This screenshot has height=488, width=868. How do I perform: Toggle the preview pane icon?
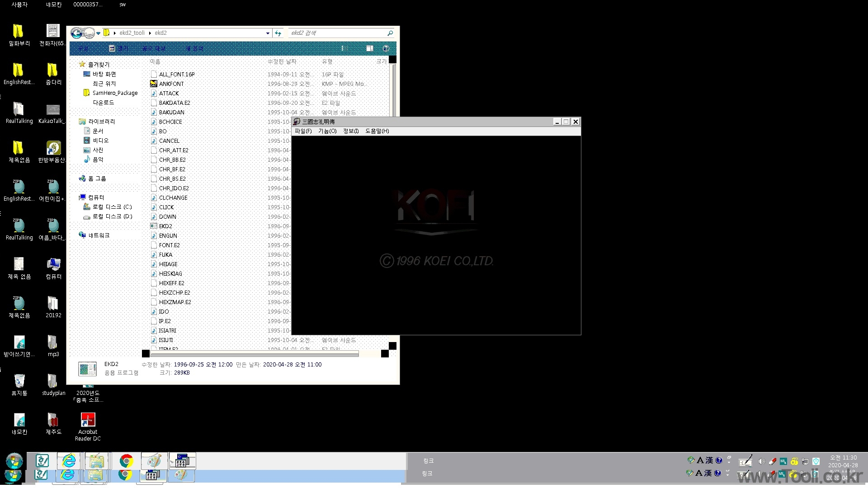point(370,48)
